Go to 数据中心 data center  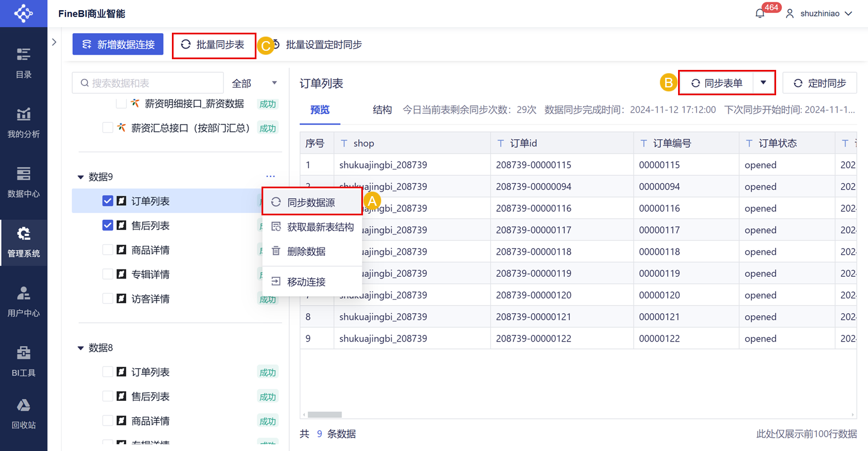coord(24,183)
